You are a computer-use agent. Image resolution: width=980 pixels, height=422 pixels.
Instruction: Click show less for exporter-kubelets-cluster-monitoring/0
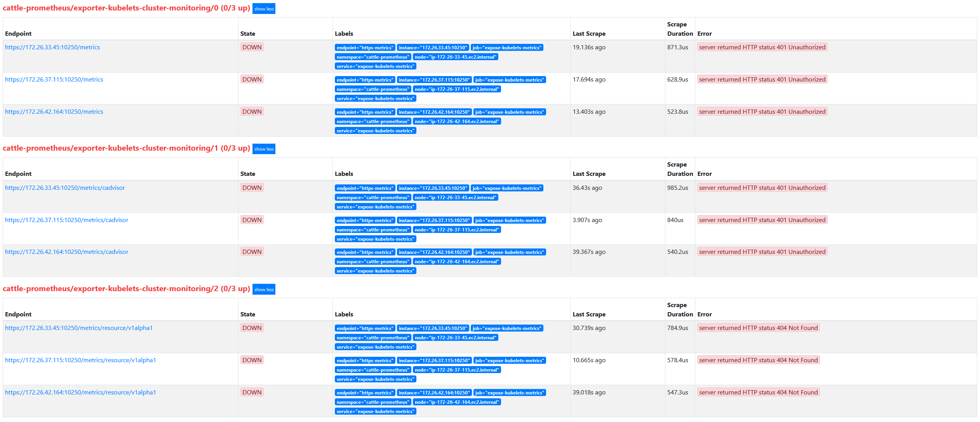(264, 9)
